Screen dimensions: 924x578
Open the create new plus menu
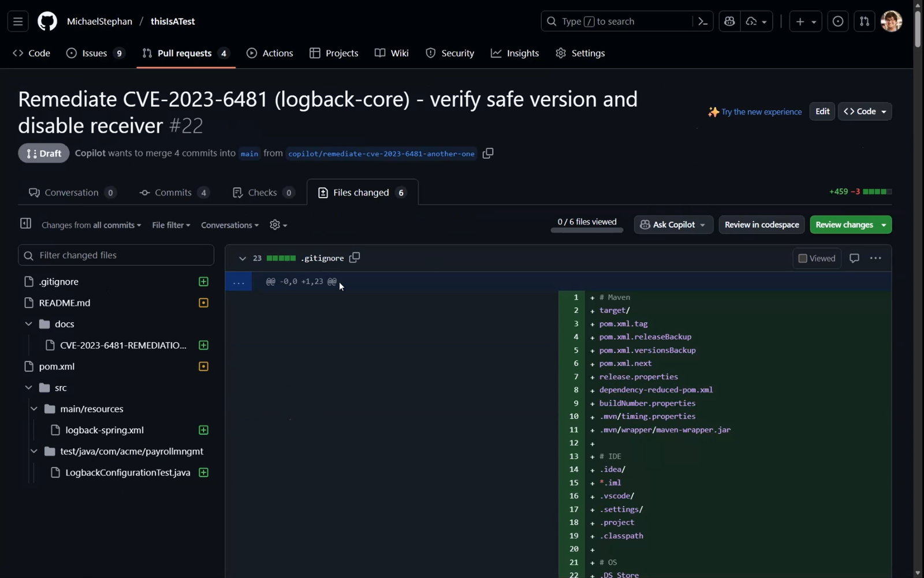[806, 21]
